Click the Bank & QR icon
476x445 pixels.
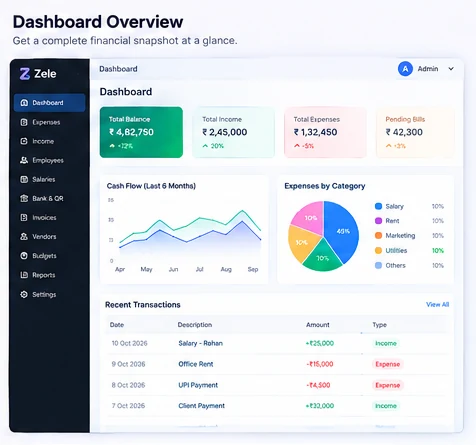[24, 198]
